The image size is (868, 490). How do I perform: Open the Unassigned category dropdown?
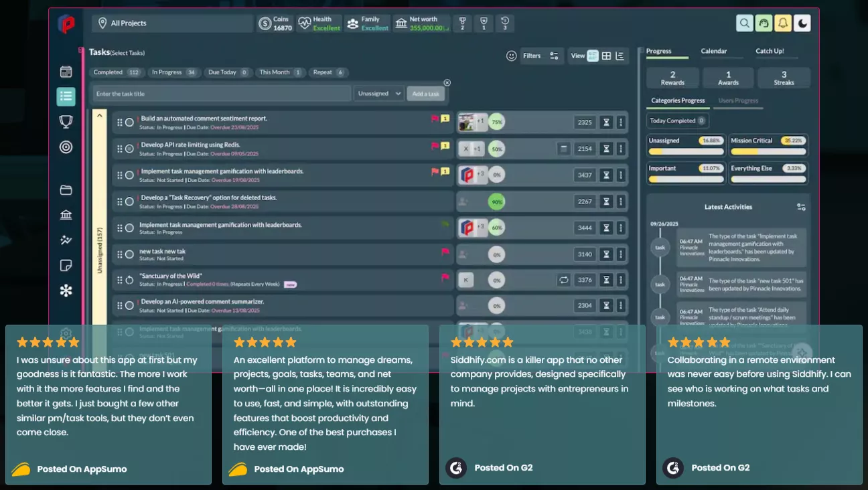point(378,94)
